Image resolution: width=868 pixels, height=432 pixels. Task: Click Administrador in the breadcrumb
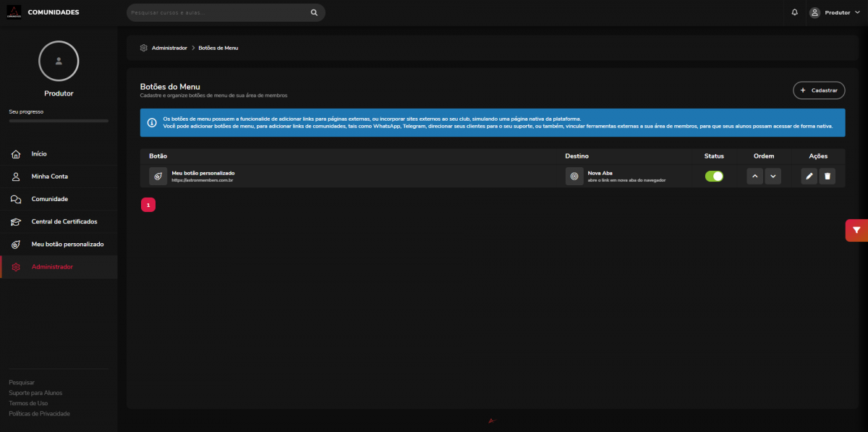[x=169, y=48]
